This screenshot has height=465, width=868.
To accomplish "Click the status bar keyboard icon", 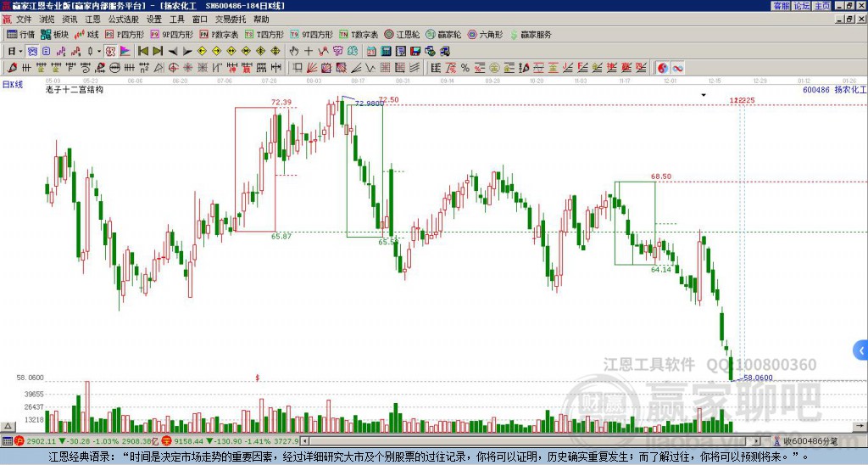I will tap(7, 441).
